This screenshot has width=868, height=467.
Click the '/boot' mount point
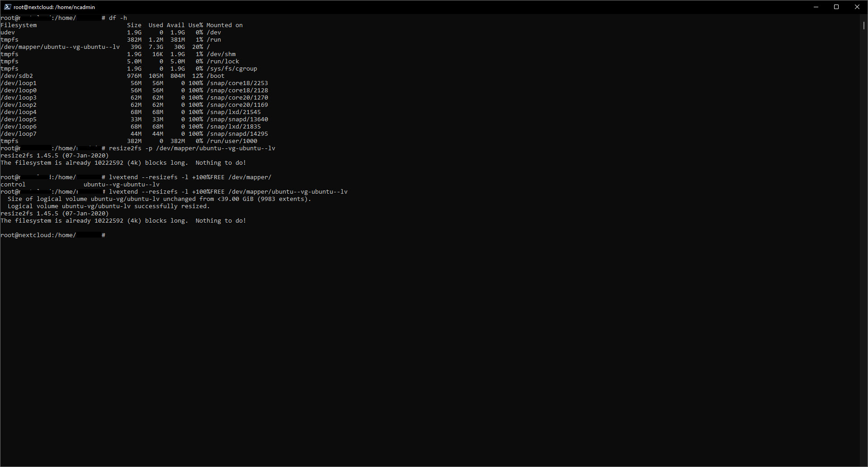(216, 76)
